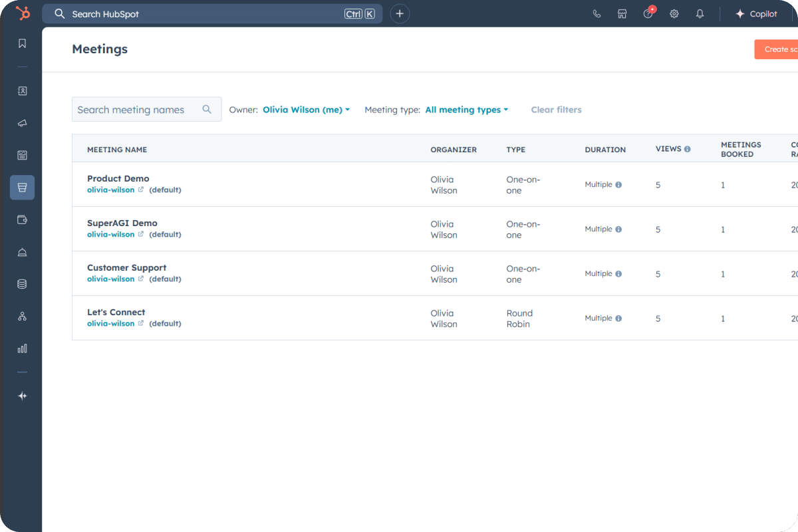
Task: Open the Product Demo meeting
Action: click(118, 178)
